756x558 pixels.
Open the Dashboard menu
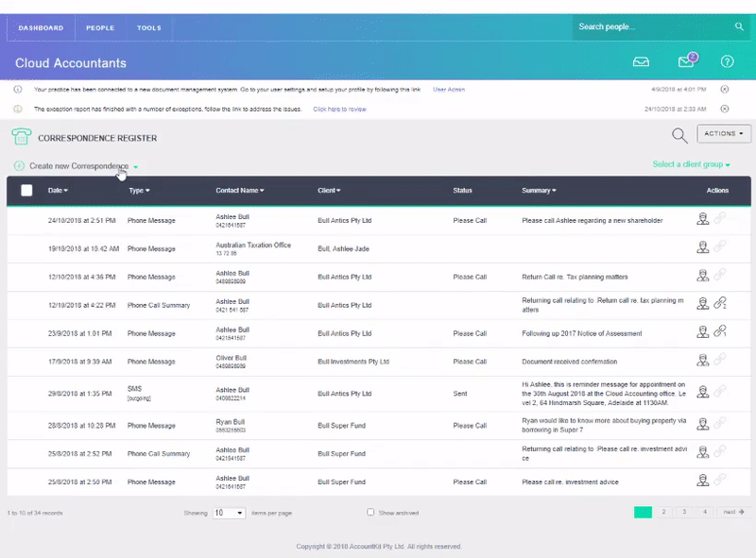[x=41, y=27]
